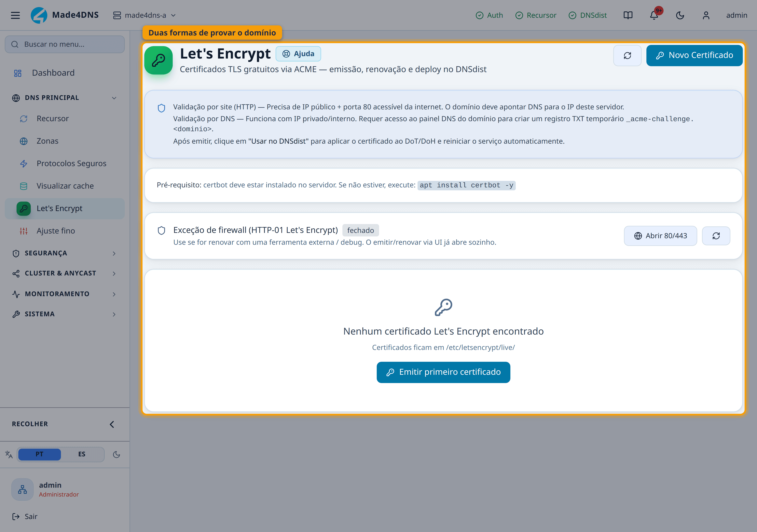Open Dashboard from the sidebar
This screenshot has width=757, height=532.
point(65,73)
